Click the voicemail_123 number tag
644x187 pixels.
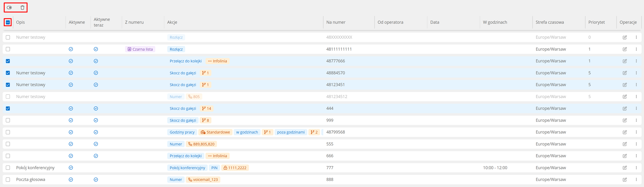point(203,180)
